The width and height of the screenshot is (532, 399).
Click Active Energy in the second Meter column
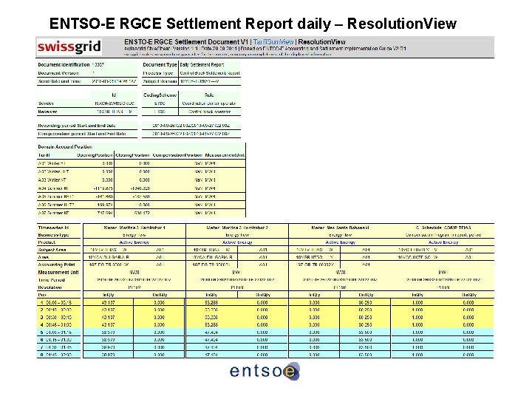click(x=237, y=242)
